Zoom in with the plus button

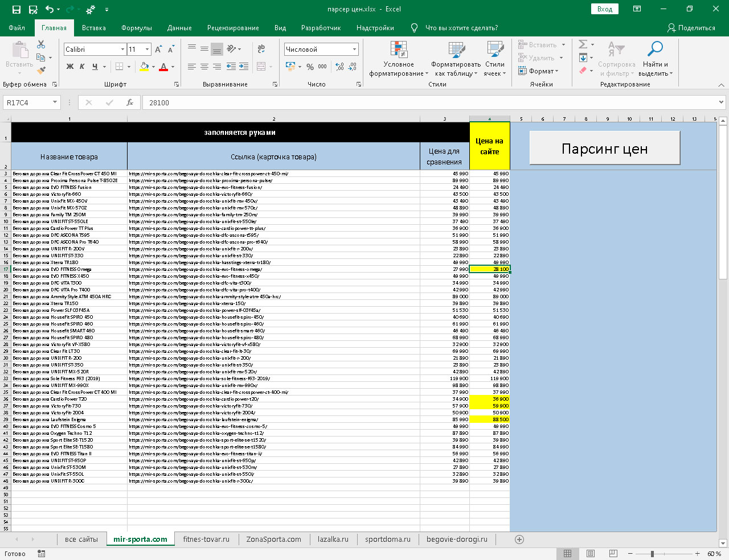698,554
